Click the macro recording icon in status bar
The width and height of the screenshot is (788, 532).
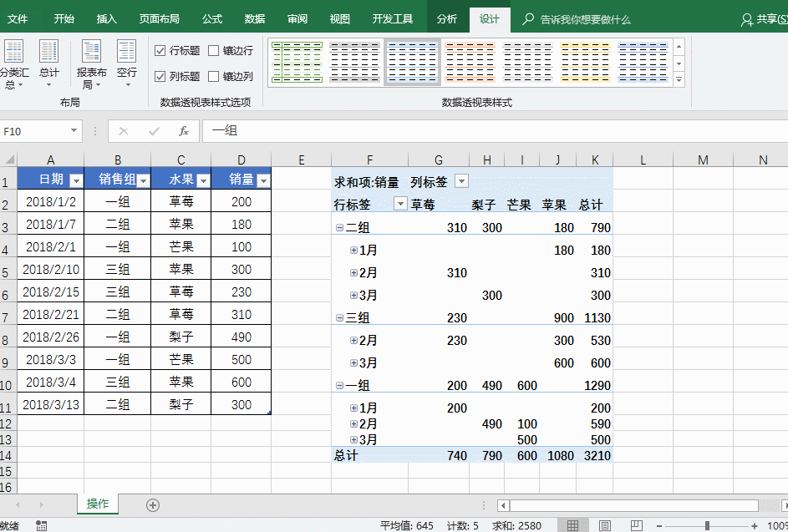coord(41,525)
